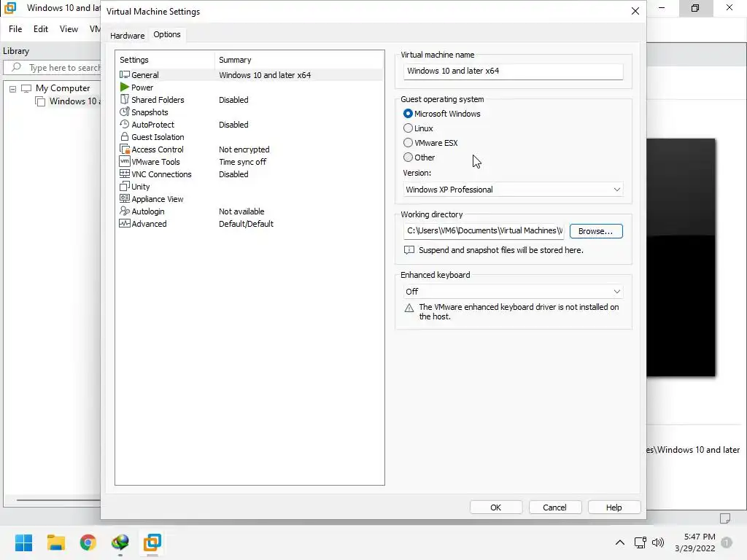
Task: Click the Unity icon in settings list
Action: coord(124,186)
